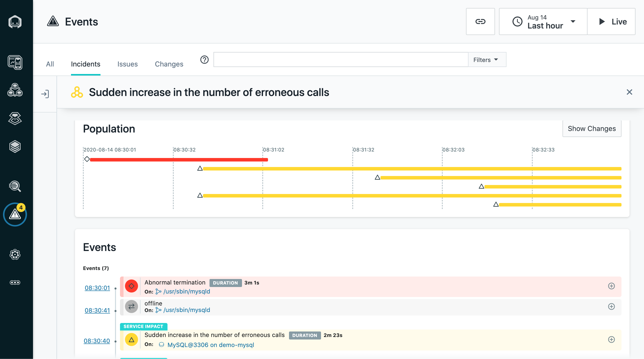Image resolution: width=644 pixels, height=359 pixels.
Task: Switch to the Changes tab
Action: tap(169, 64)
